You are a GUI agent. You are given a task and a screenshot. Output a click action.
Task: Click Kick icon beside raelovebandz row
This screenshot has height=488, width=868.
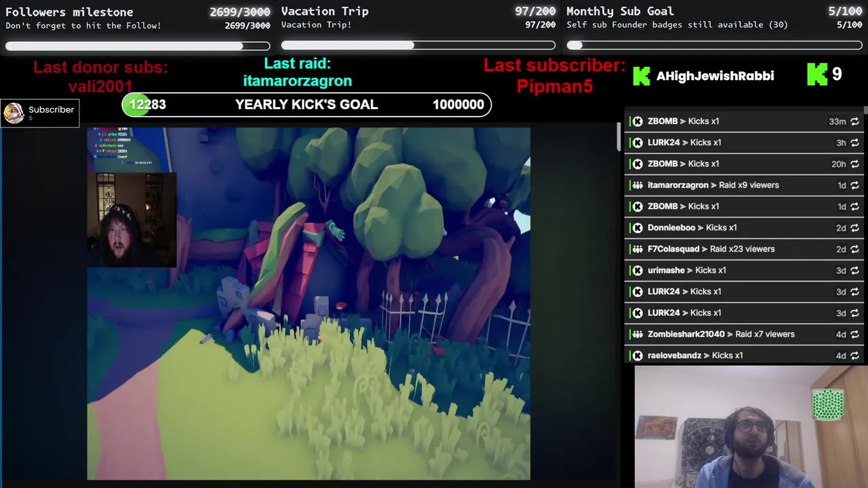[x=637, y=355]
